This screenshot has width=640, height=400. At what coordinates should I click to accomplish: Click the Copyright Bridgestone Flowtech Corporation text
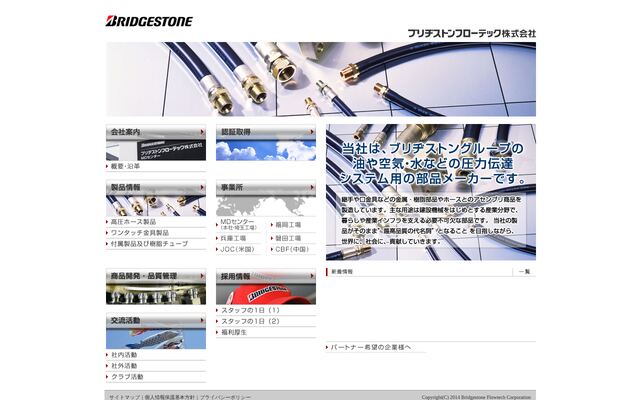[x=476, y=397]
